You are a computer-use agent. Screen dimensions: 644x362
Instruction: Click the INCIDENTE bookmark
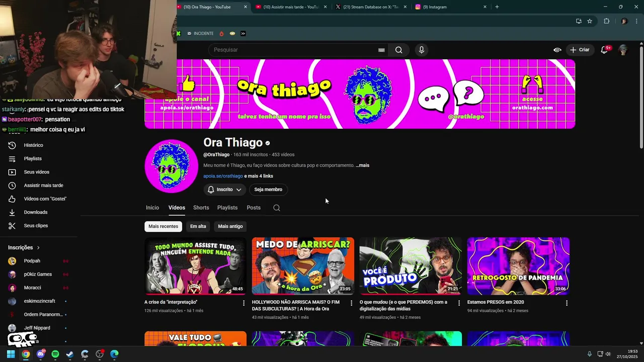tap(200, 33)
